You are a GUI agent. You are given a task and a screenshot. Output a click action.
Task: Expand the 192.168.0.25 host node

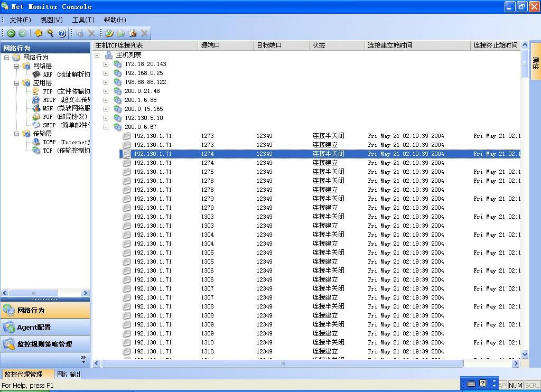106,73
